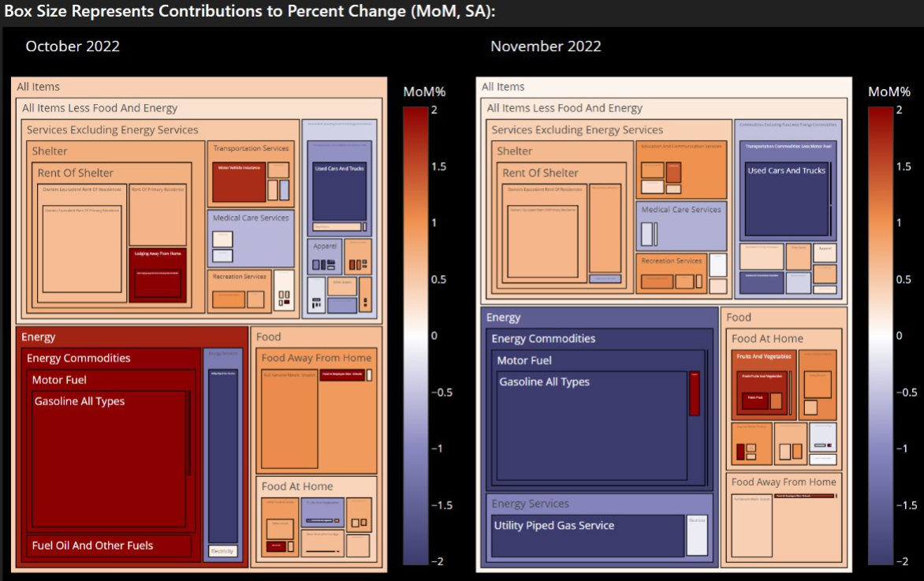
Task: Select the October Medical Care Services box
Action: [x=251, y=239]
